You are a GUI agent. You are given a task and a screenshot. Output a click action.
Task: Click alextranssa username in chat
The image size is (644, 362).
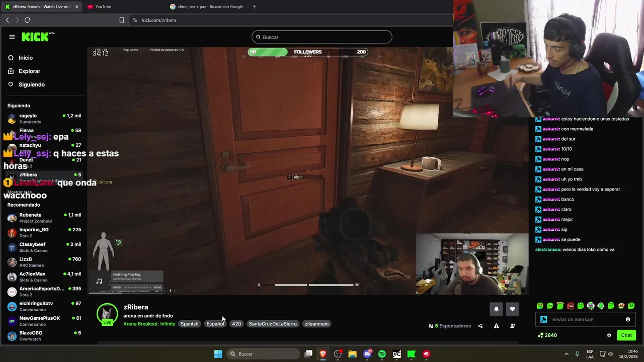point(548,249)
